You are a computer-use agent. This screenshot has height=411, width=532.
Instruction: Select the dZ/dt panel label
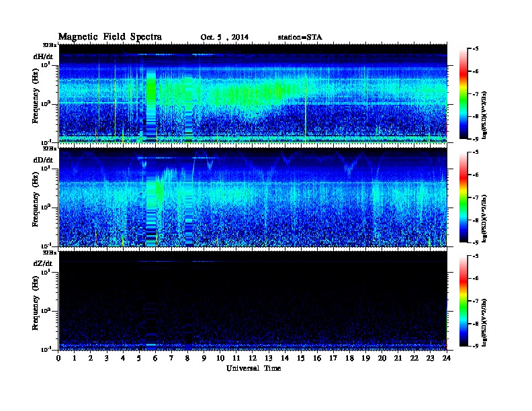(x=43, y=263)
